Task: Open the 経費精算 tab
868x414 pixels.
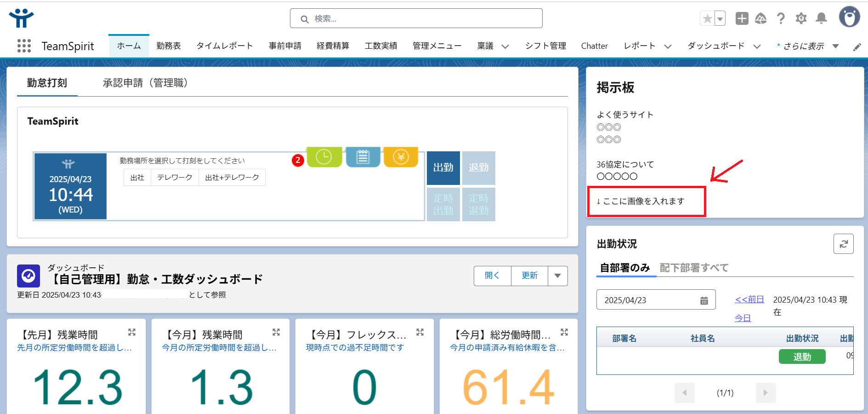Action: point(333,46)
